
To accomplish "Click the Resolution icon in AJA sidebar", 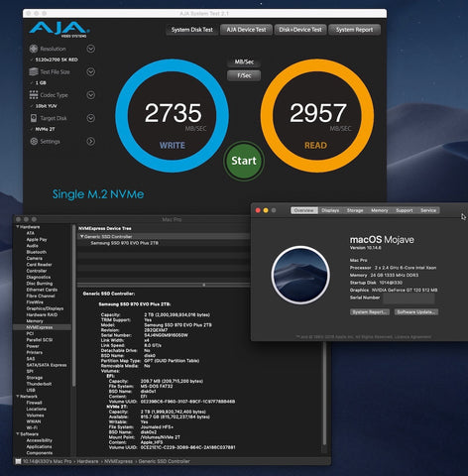I will (34, 49).
